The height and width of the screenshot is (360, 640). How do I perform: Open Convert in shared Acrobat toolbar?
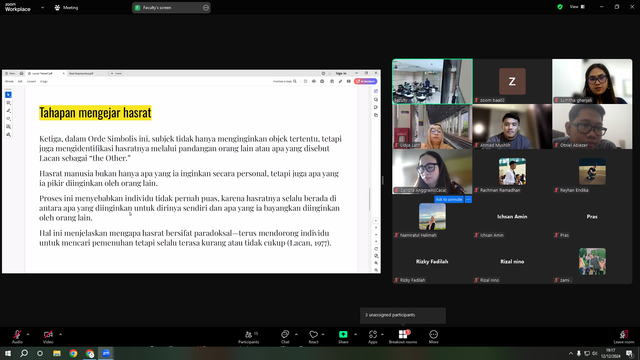31,81
